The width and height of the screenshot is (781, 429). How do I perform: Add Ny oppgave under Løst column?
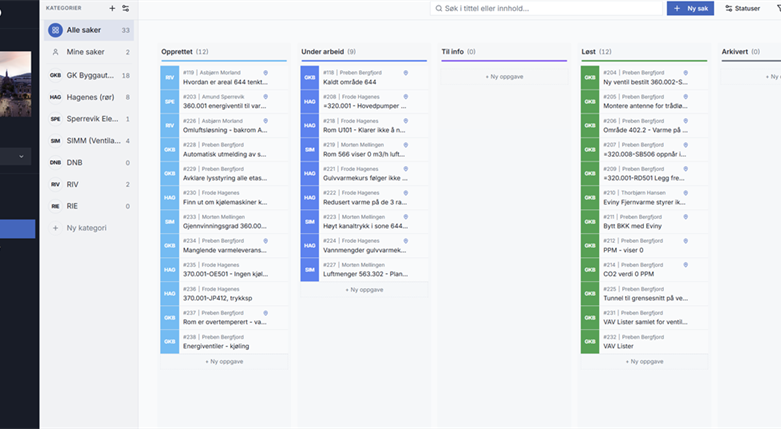645,361
